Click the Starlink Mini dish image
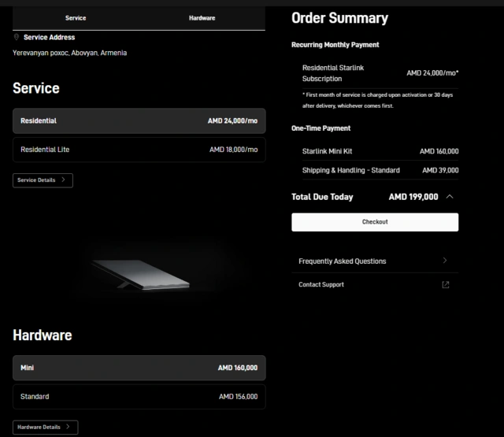The width and height of the screenshot is (504, 437). click(141, 274)
